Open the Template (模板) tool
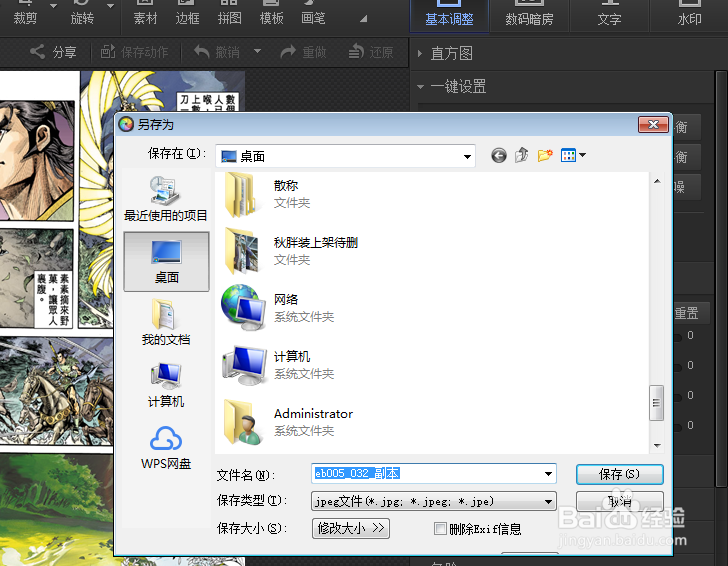This screenshot has width=728, height=566. click(272, 14)
